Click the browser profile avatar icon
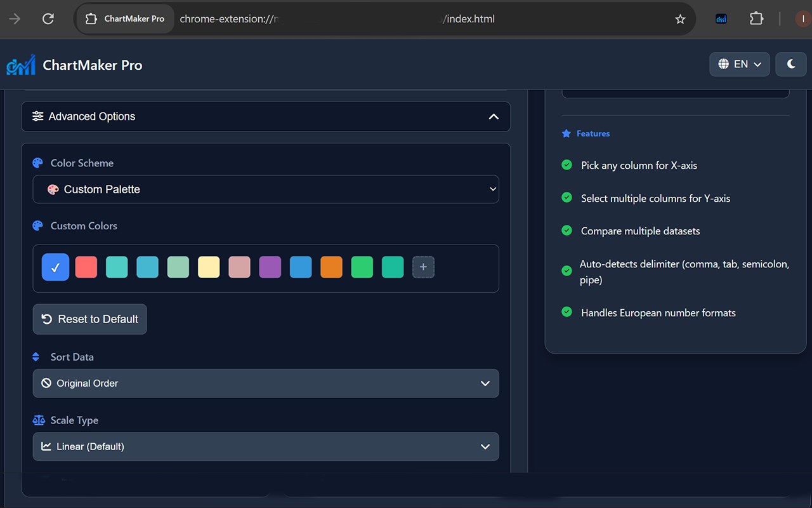Viewport: 812px width, 508px height. (803, 19)
